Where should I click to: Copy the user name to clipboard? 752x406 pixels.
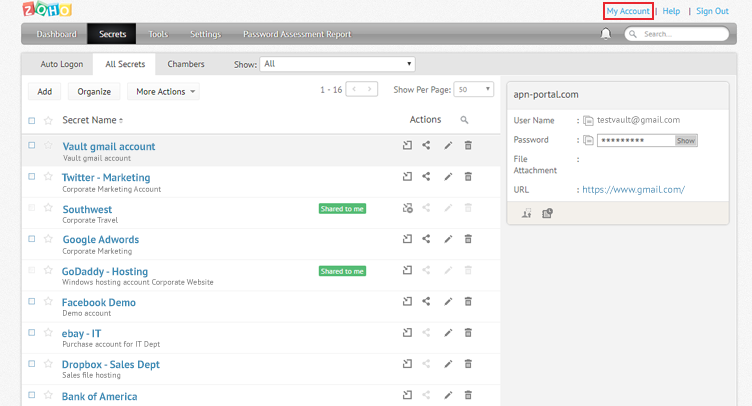tap(589, 120)
